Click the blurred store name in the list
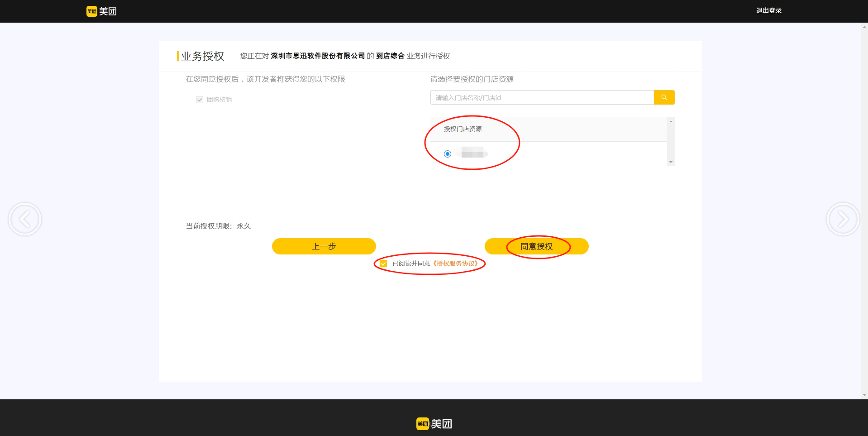Viewport: 868px width, 436px height. [472, 152]
